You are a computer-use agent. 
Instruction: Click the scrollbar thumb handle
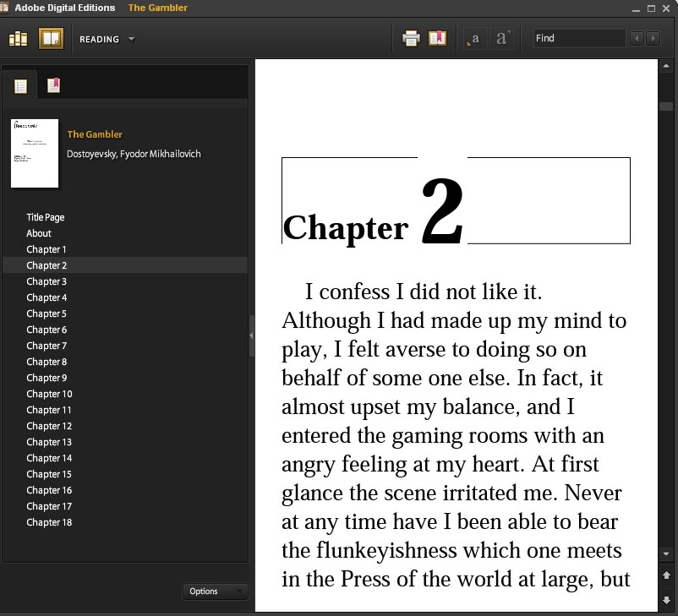pos(666,106)
